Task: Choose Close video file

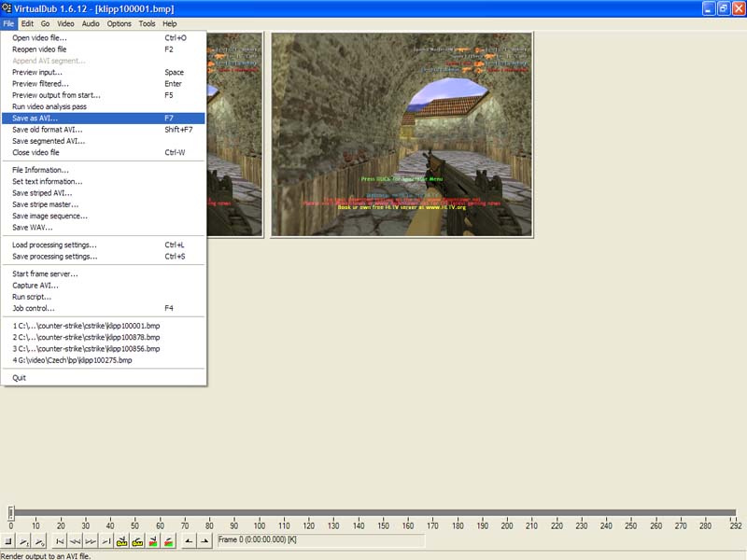Action: pos(104,152)
